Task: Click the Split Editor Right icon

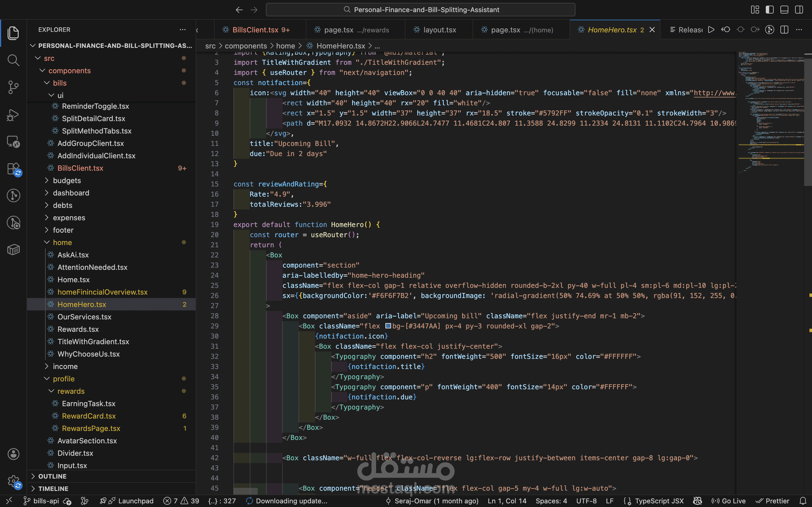Action: tap(784, 30)
